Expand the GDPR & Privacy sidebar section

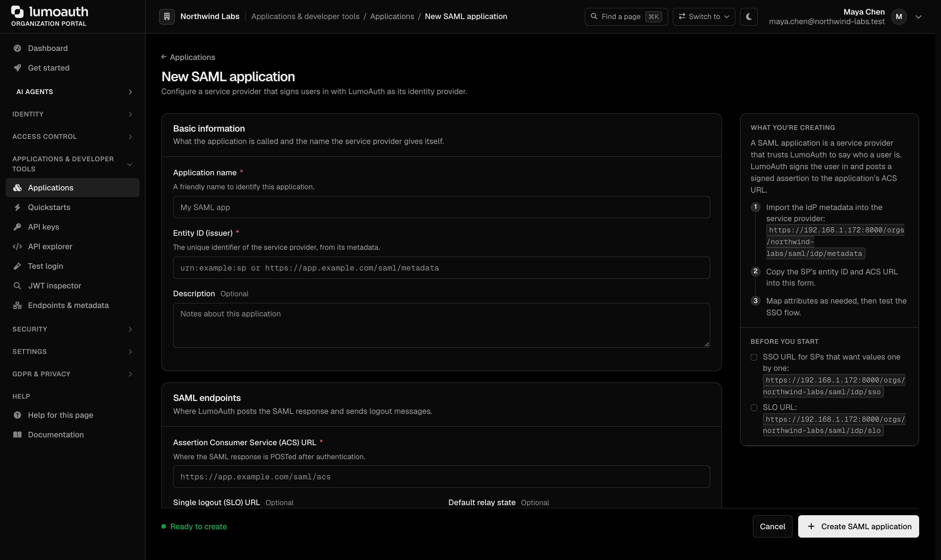click(x=73, y=374)
